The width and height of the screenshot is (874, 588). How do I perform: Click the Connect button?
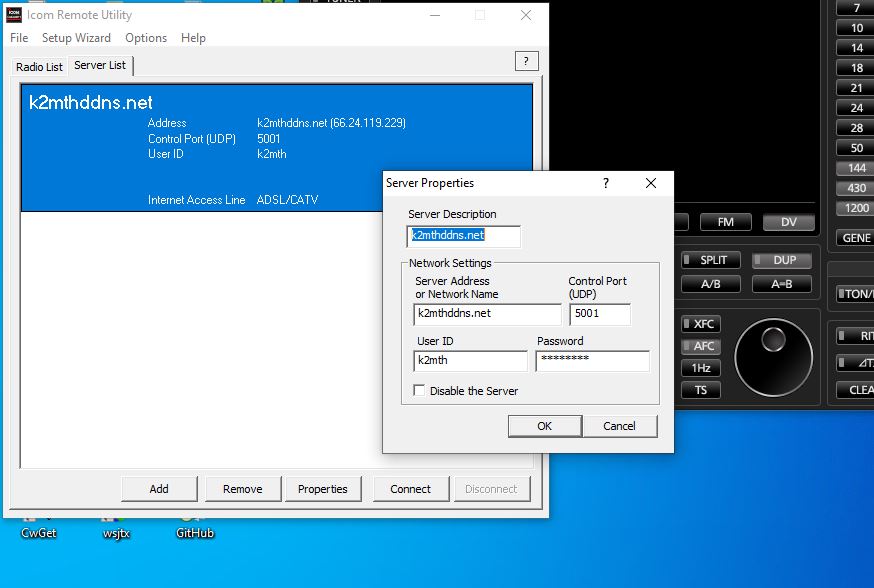pos(410,489)
